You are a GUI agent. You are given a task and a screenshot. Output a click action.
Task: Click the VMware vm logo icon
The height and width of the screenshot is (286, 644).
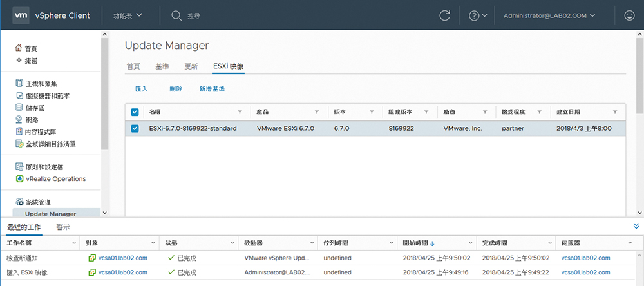click(21, 15)
